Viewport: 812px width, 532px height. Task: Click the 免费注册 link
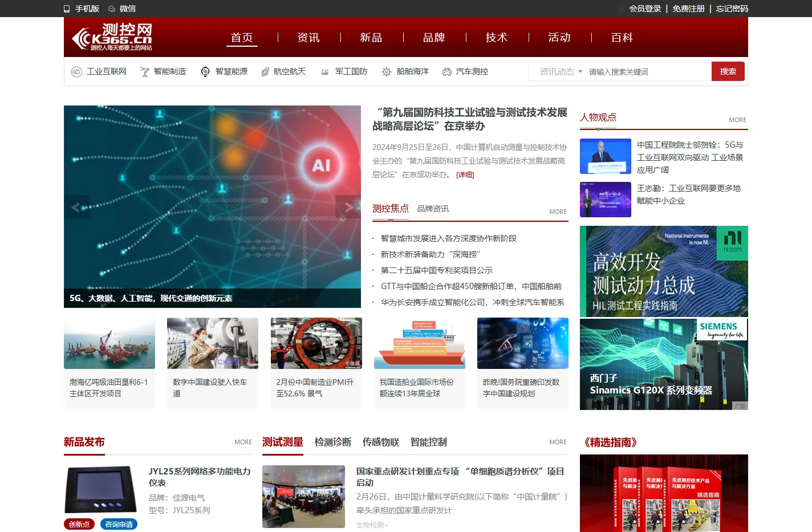pos(688,9)
